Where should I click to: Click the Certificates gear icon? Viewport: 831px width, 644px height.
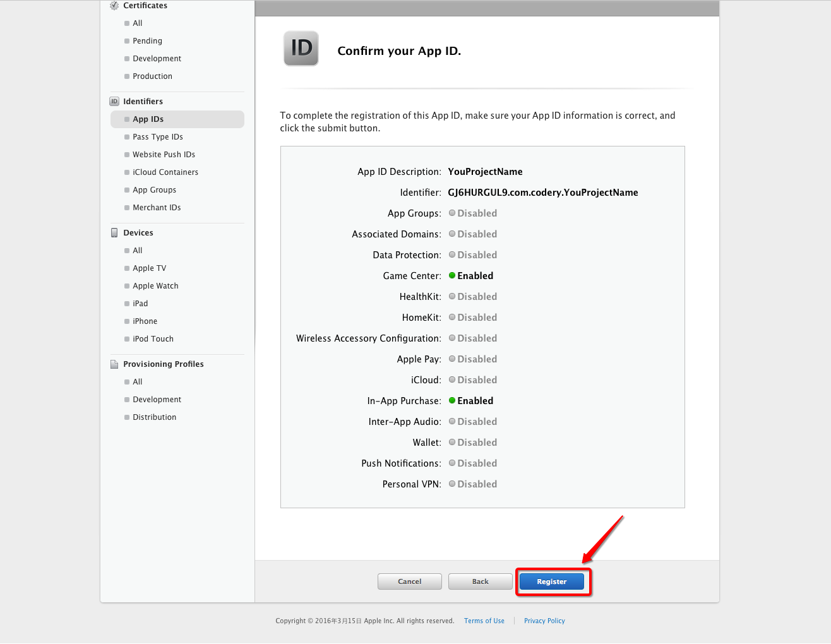pyautogui.click(x=114, y=5)
